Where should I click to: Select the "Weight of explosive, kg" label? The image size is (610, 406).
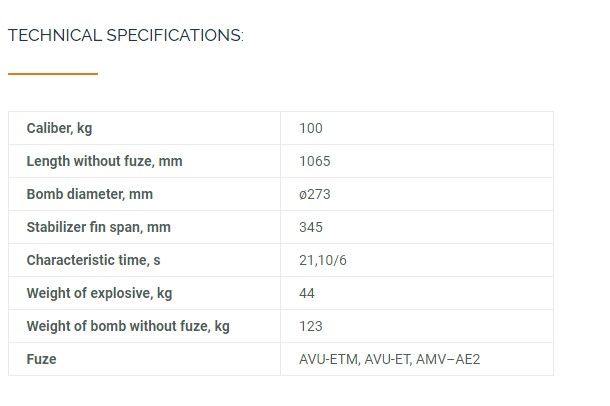99,293
